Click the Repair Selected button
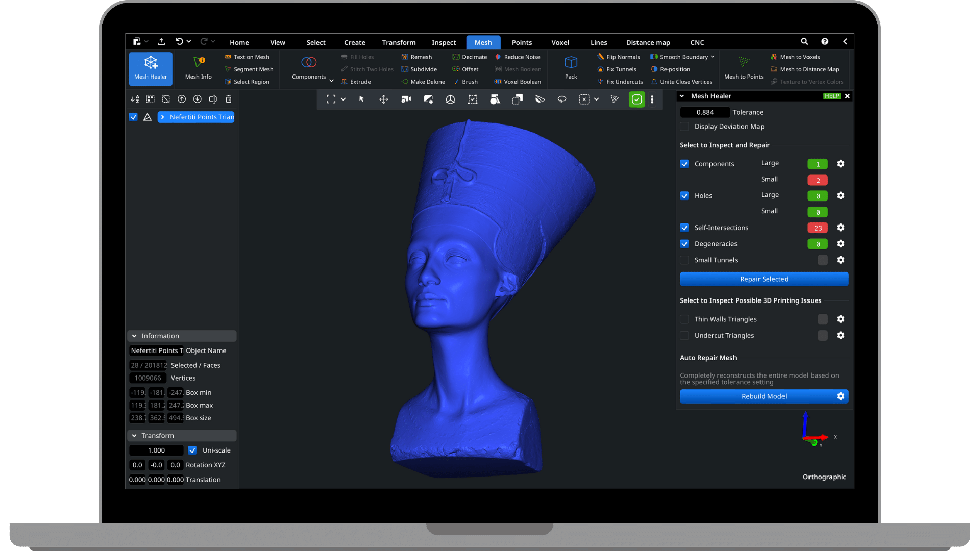The image size is (980, 551). (764, 279)
